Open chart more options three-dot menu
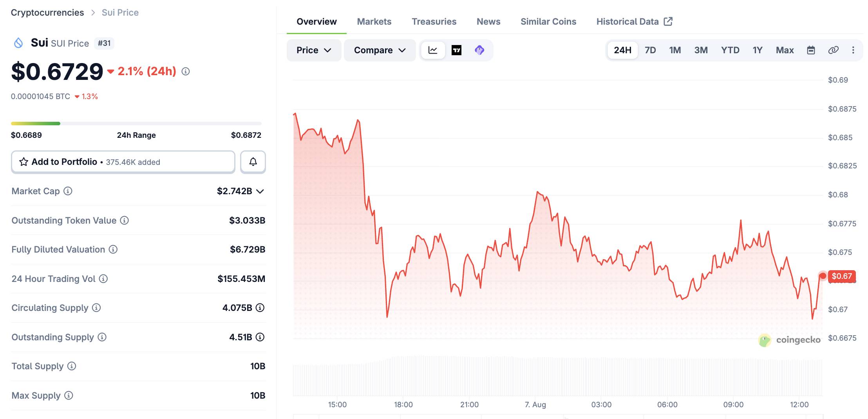The height and width of the screenshot is (419, 868). [x=853, y=50]
